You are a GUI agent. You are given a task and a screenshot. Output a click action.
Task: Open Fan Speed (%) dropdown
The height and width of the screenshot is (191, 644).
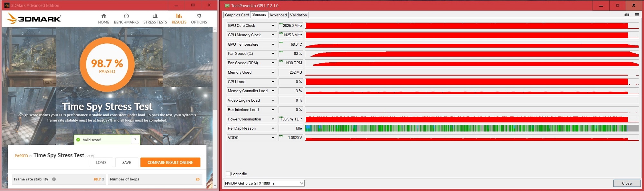click(x=273, y=53)
